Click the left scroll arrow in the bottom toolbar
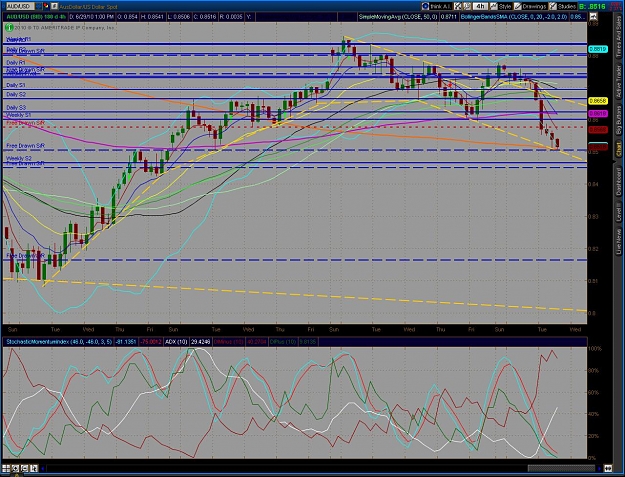Viewport: 625px width, 477px height. 43,469
